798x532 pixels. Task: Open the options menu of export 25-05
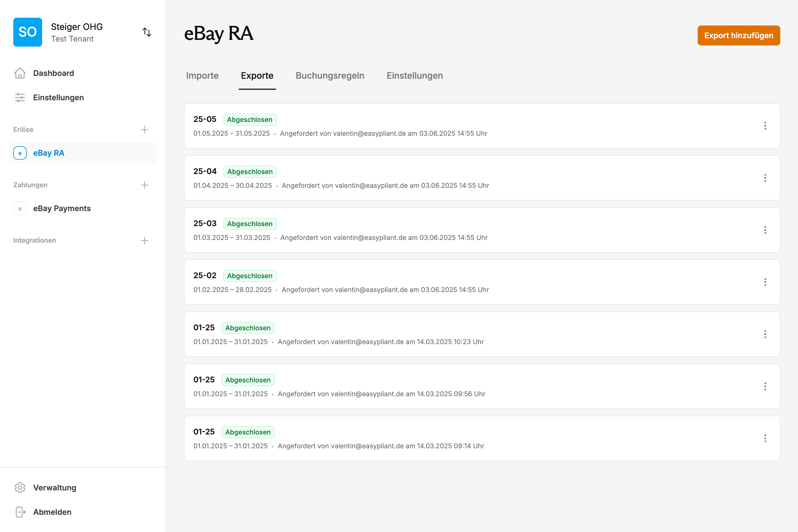[x=765, y=126]
